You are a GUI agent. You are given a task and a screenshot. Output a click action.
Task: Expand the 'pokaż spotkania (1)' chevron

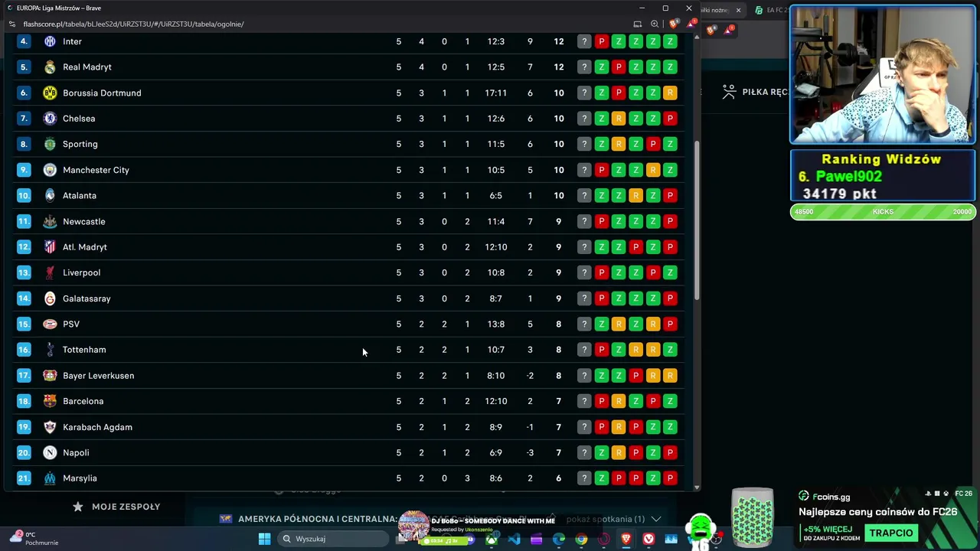click(x=655, y=519)
